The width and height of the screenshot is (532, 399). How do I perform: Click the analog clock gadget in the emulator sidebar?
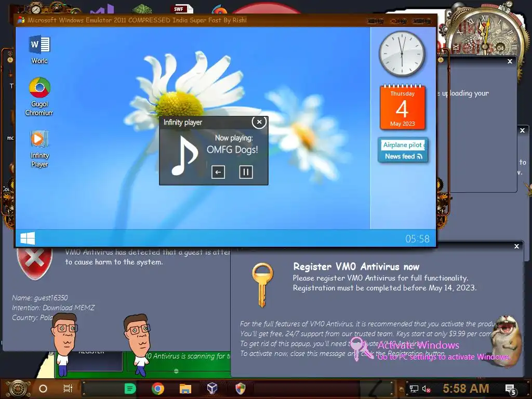402,54
